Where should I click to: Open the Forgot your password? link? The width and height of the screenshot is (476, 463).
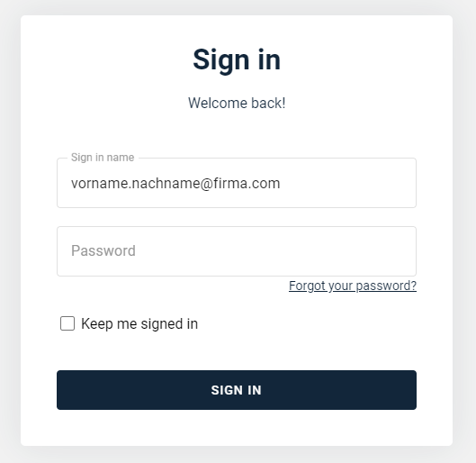pyautogui.click(x=353, y=286)
